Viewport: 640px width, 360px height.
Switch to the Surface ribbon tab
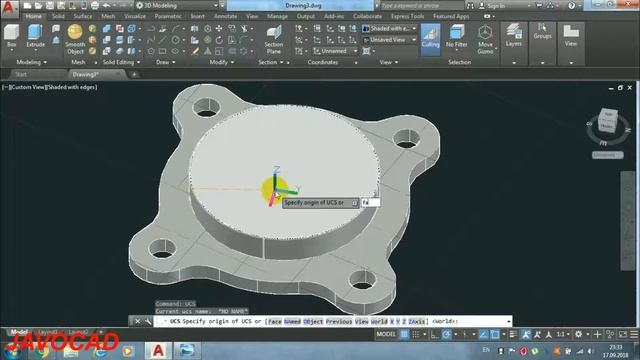(x=83, y=16)
